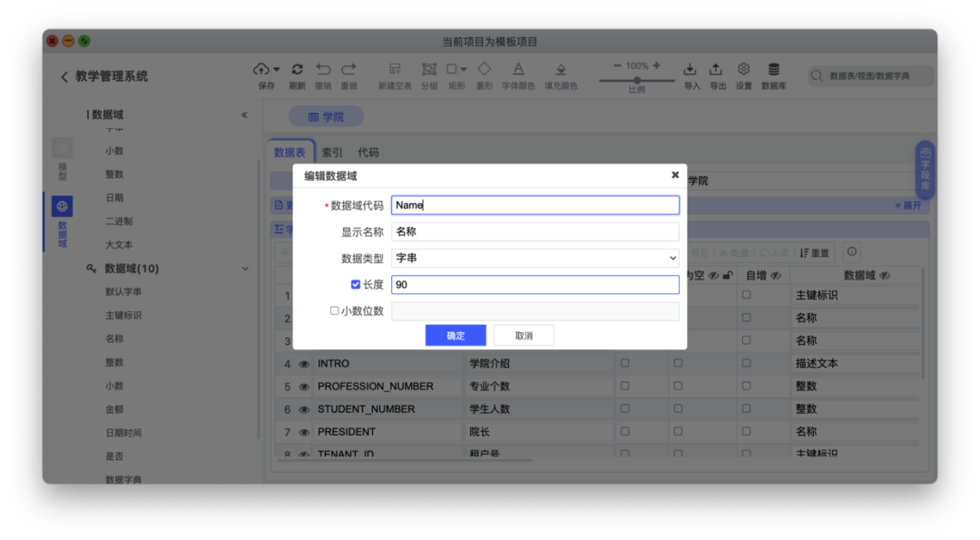The width and height of the screenshot is (980, 540).
Task: Select 日期时间 in the data domain list
Action: click(x=123, y=433)
